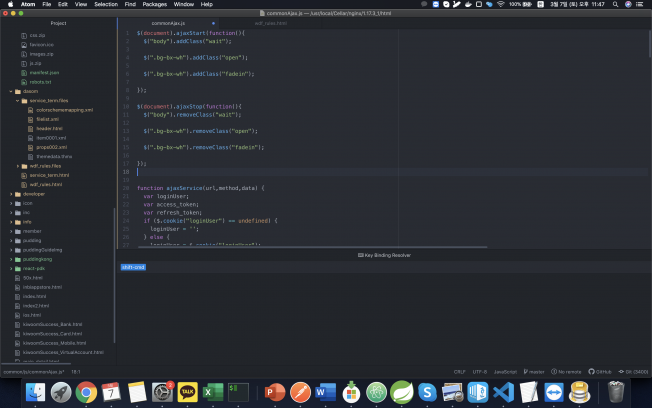Viewport: 652px width, 408px height.
Task: Open Google Chrome from the dock
Action: (86, 392)
